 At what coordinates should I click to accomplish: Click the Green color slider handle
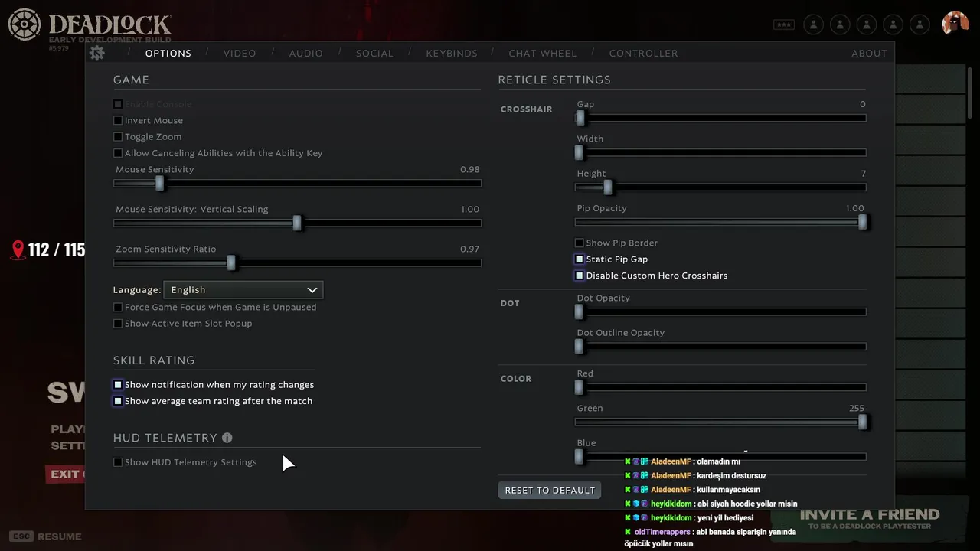tap(863, 422)
